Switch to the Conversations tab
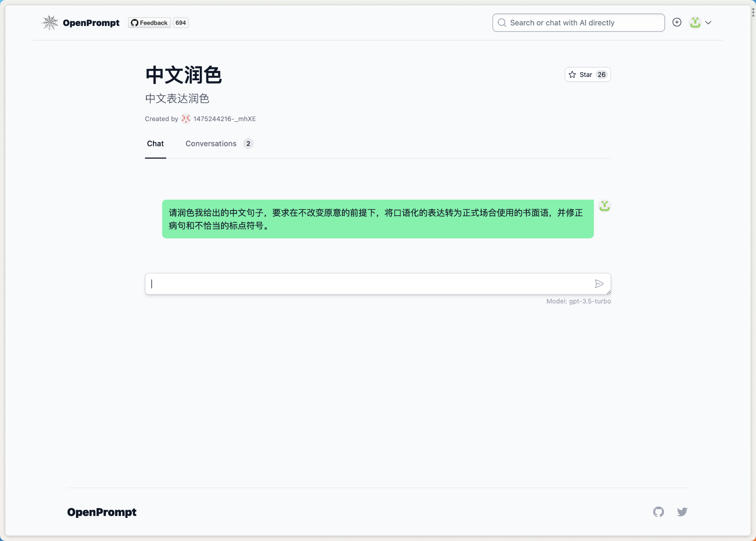This screenshot has height=541, width=756. (x=211, y=144)
